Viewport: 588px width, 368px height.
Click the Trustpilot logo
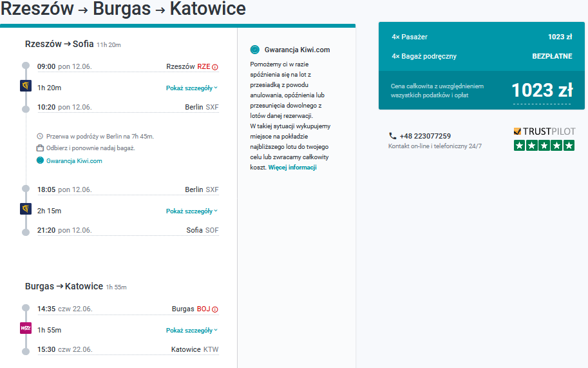pos(544,131)
